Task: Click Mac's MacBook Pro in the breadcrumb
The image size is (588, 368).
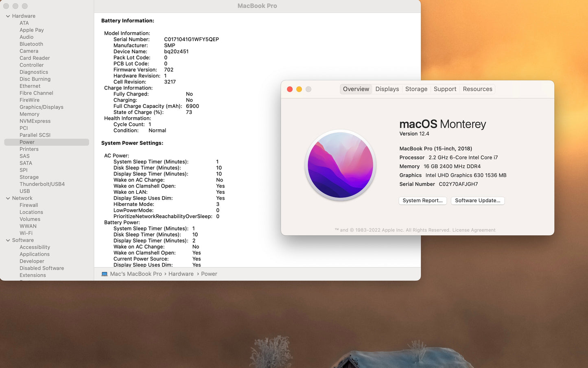Action: pos(136,274)
